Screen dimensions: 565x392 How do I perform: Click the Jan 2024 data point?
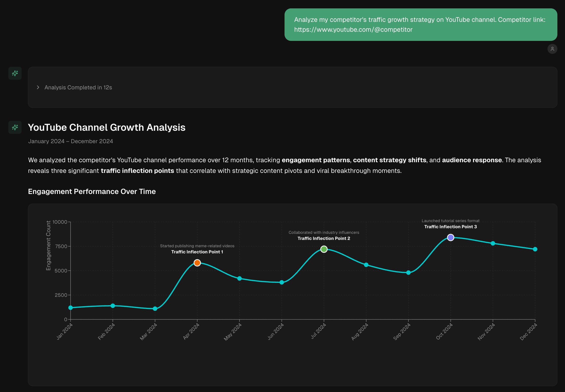pos(71,308)
